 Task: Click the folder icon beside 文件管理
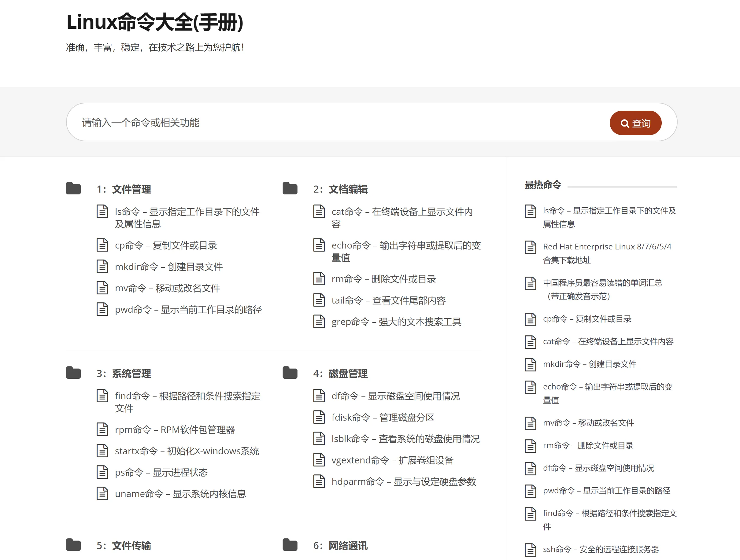pyautogui.click(x=73, y=189)
